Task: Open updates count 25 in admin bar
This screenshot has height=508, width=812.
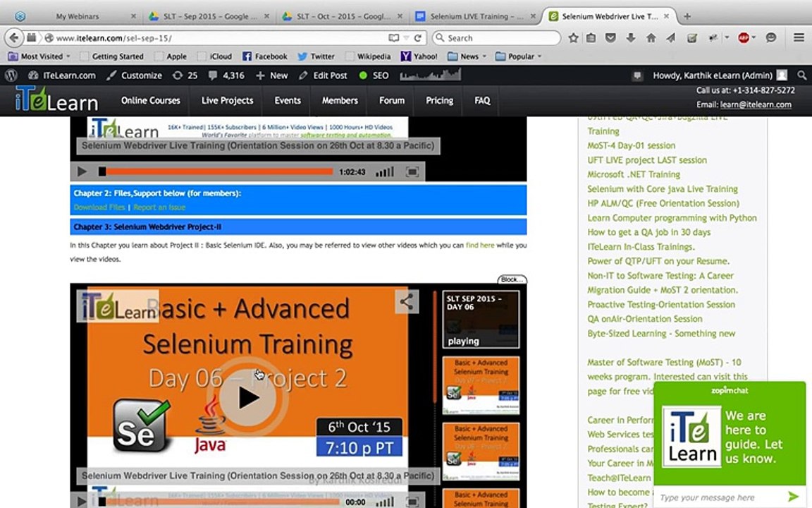Action: pyautogui.click(x=185, y=75)
